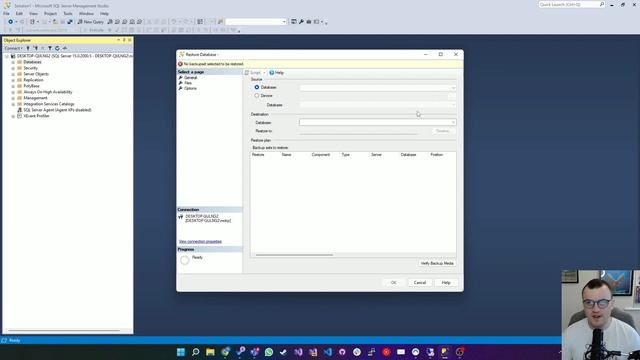Screen dimensions: 640x360
Task: Open WhatsApp from the taskbar
Action: click(269, 352)
